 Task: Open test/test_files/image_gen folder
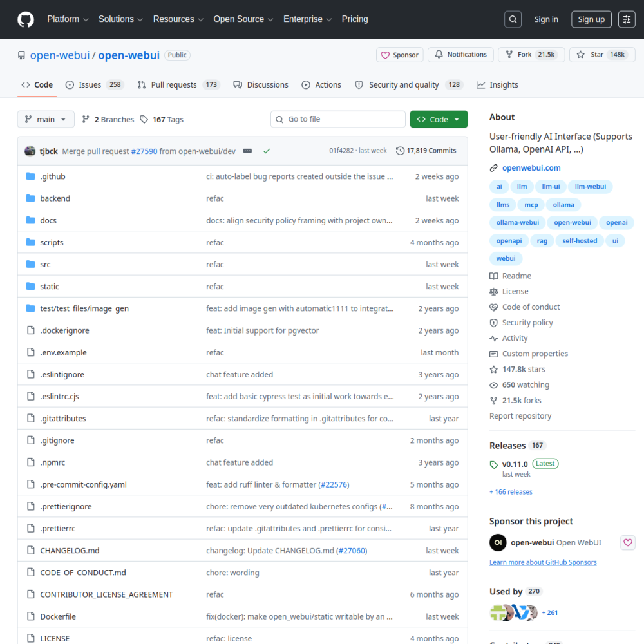click(x=84, y=308)
